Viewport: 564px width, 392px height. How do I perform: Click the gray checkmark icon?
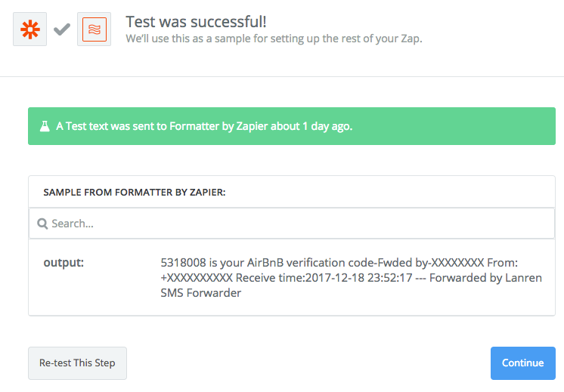(x=62, y=29)
